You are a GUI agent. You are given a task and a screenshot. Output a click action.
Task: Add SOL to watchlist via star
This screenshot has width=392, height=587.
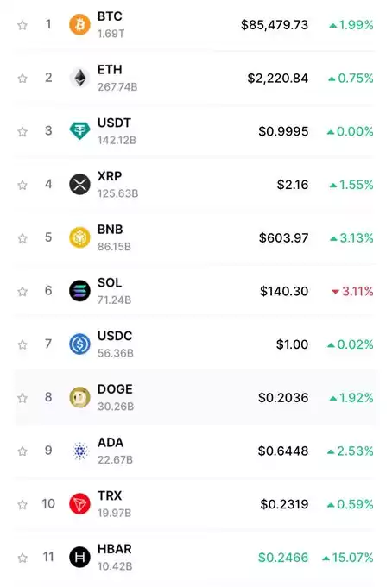pyautogui.click(x=22, y=291)
